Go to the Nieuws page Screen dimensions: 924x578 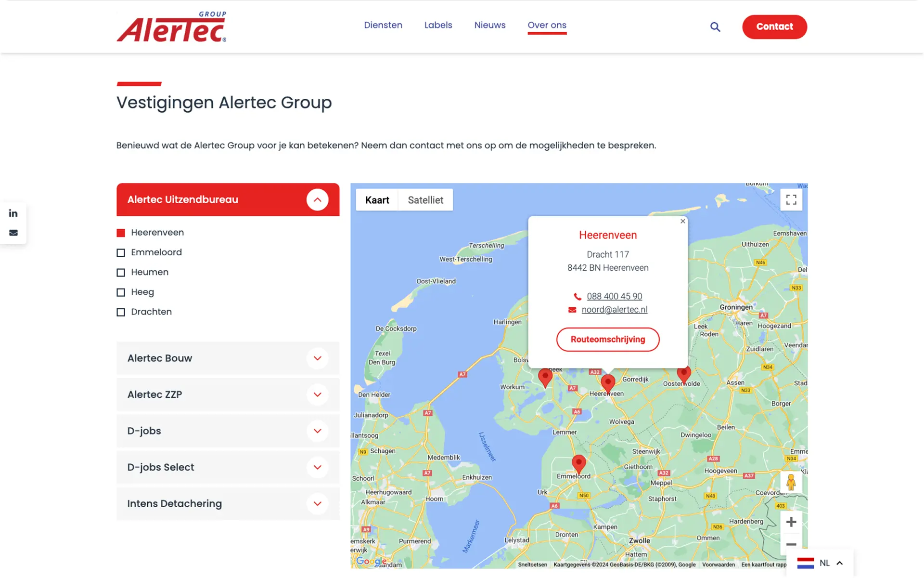coord(489,25)
